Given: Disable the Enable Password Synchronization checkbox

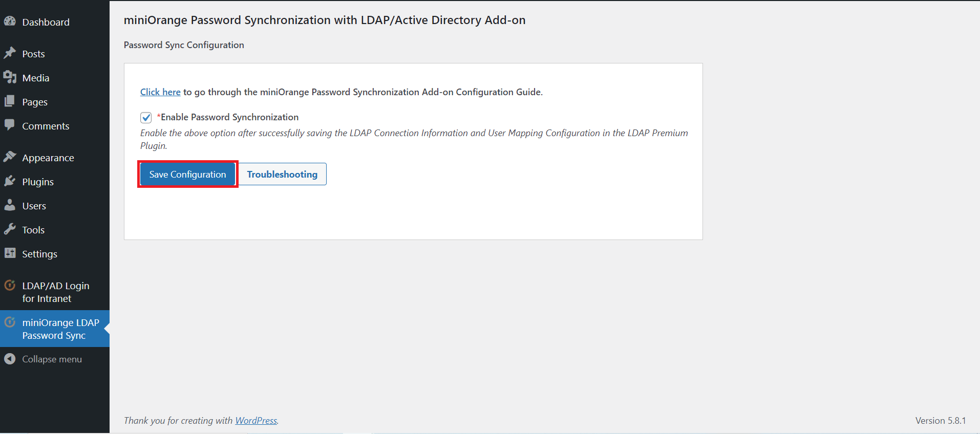Looking at the screenshot, I should click(x=146, y=118).
